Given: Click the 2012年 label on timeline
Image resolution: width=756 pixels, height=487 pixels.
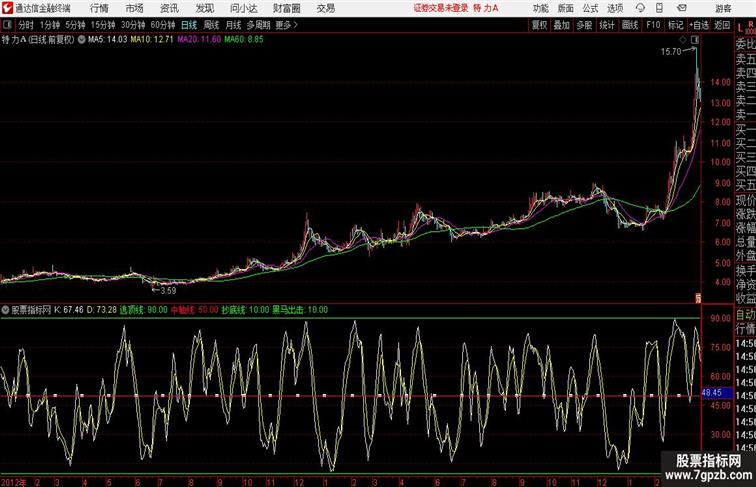Looking at the screenshot, I should (x=13, y=482).
